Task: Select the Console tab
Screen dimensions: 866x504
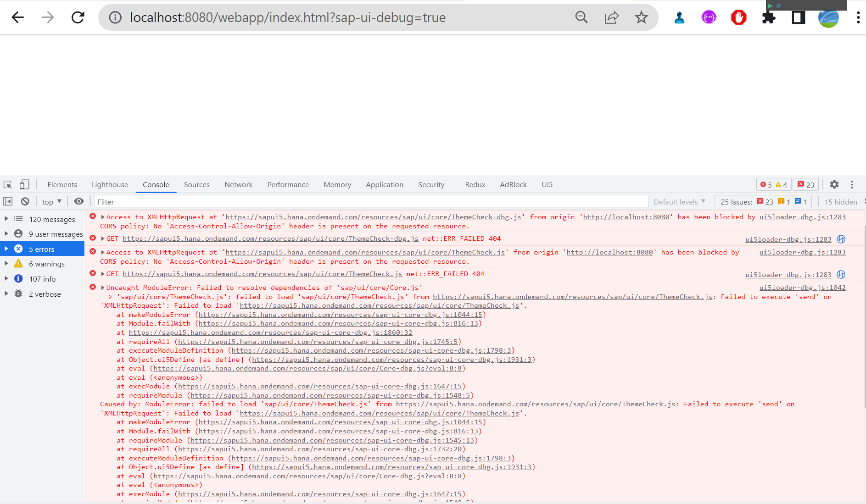Action: pyautogui.click(x=156, y=184)
